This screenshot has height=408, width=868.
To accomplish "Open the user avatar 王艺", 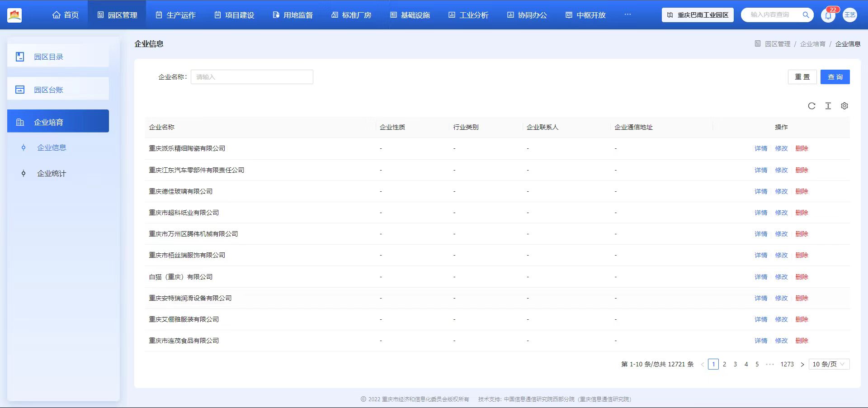I will point(850,15).
